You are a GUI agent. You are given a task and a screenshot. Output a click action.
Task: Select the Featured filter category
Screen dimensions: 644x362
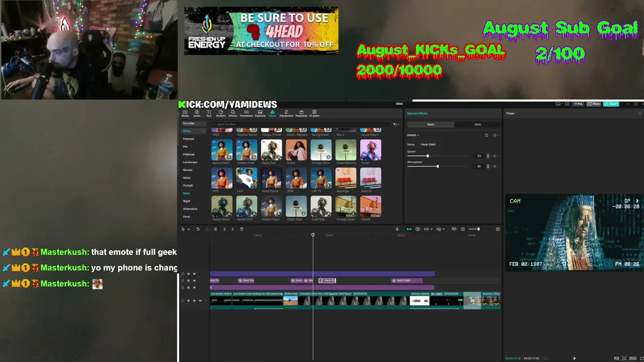click(189, 139)
